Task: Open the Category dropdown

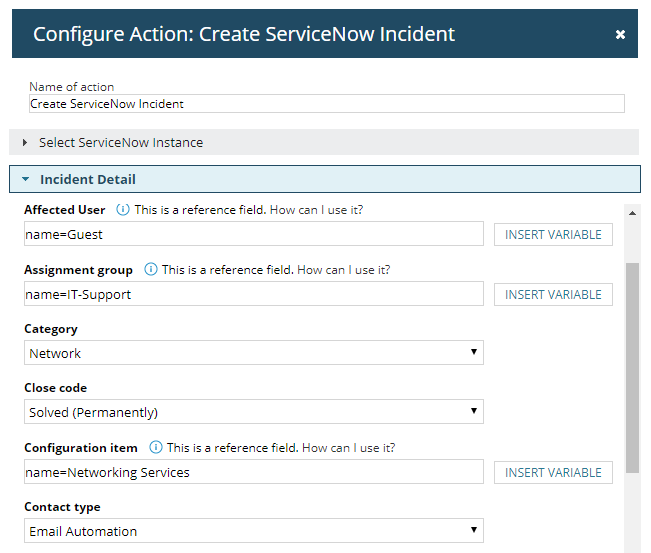Action: coord(254,353)
